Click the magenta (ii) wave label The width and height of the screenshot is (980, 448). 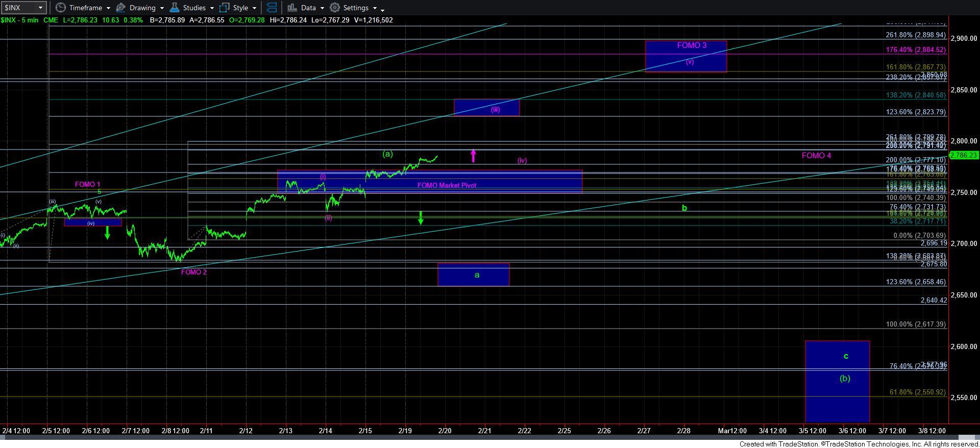tap(328, 218)
